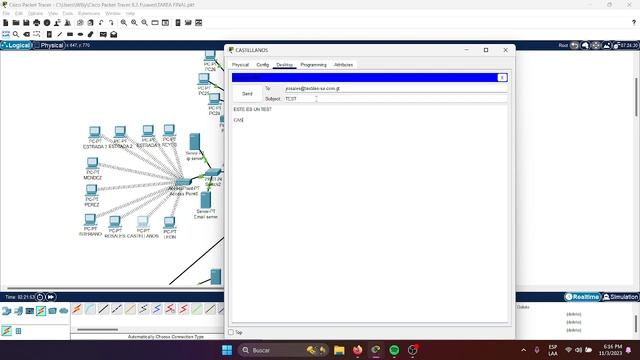Click the Draw Ellipse tool icon
Viewport: 640px width, 360px height.
click(80, 34)
